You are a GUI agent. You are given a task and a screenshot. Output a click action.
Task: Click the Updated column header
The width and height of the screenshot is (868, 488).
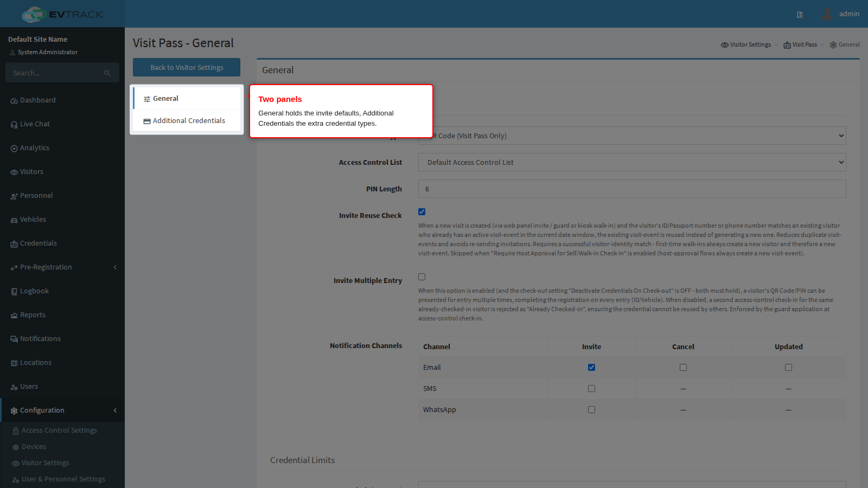tap(788, 346)
